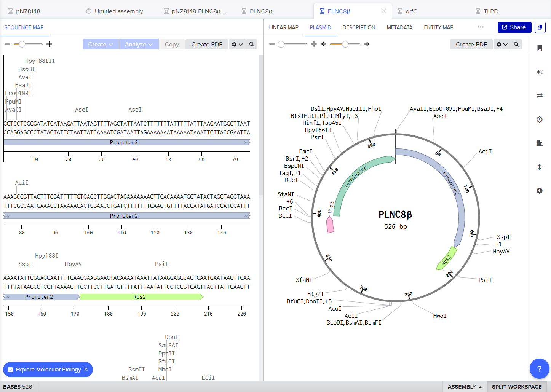551x392 pixels.
Task: Open the METADATA tab
Action: tap(399, 27)
